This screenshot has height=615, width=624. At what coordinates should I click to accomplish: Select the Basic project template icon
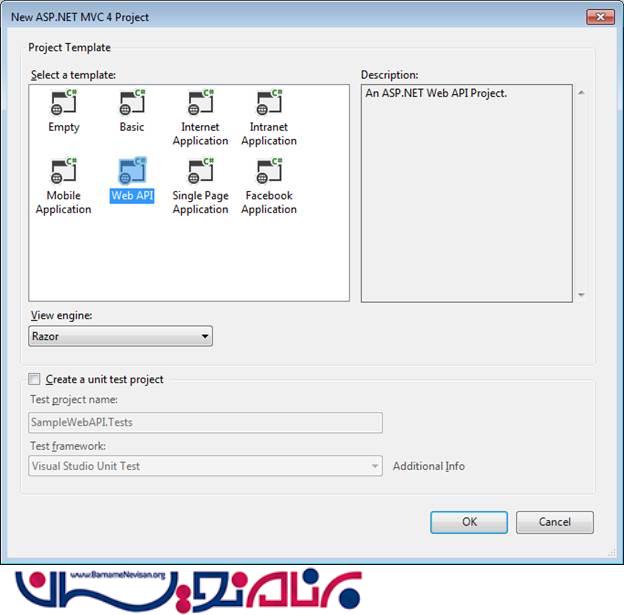click(x=132, y=102)
